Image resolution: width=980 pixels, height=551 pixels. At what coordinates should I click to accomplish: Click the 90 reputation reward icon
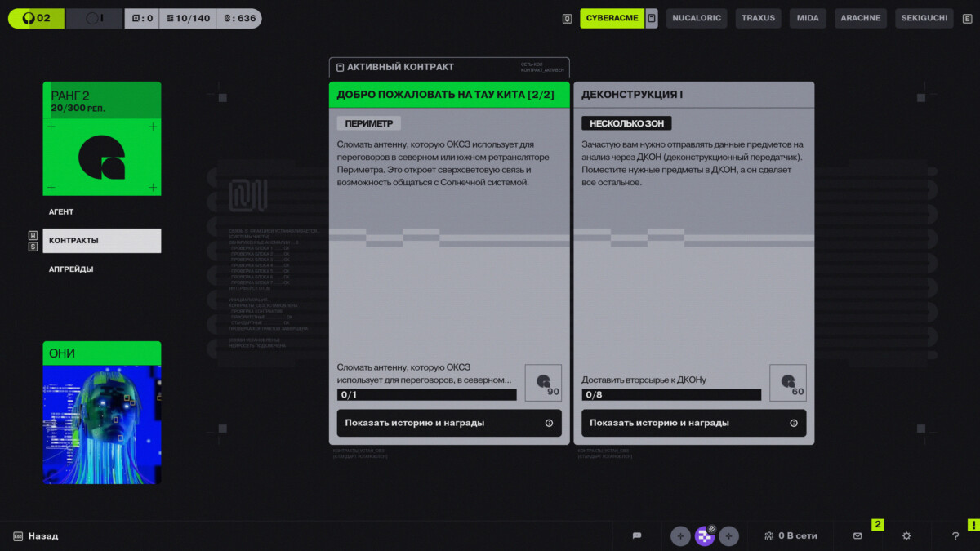tap(543, 383)
